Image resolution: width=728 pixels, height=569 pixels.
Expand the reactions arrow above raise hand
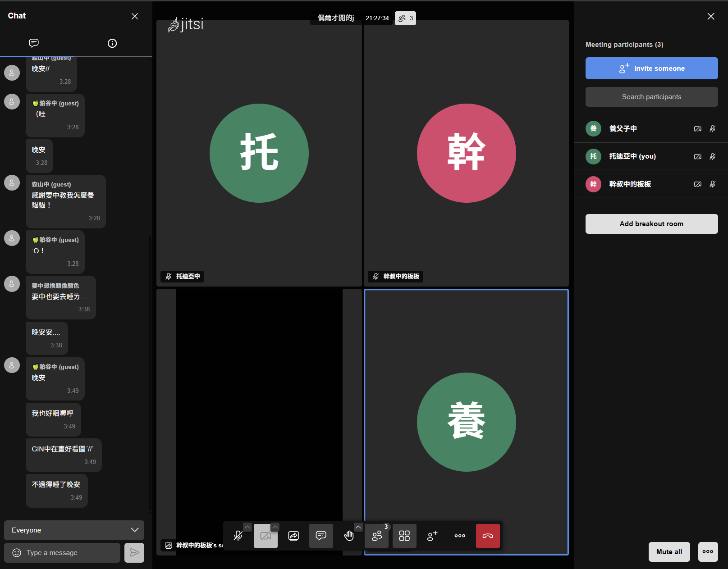(x=358, y=527)
